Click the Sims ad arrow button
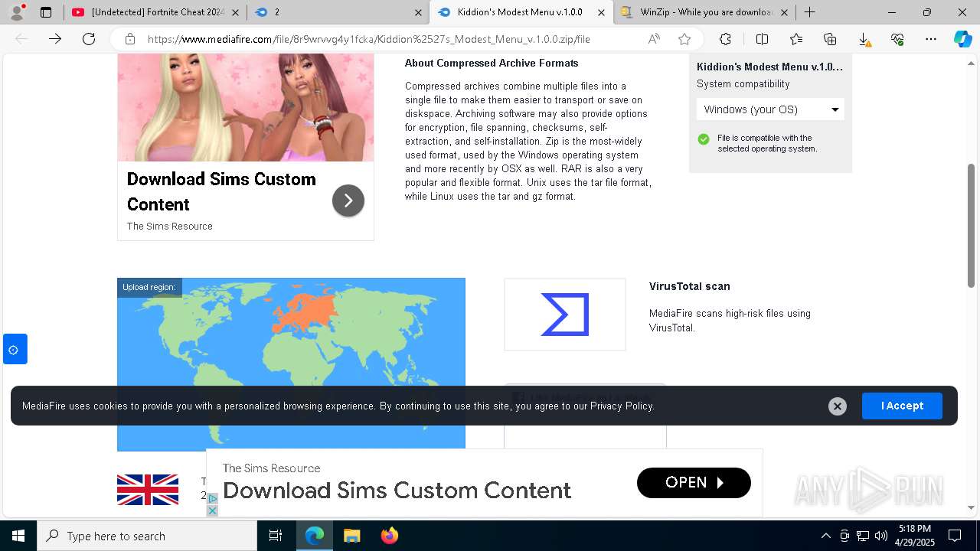The height and width of the screenshot is (551, 980). pos(348,201)
